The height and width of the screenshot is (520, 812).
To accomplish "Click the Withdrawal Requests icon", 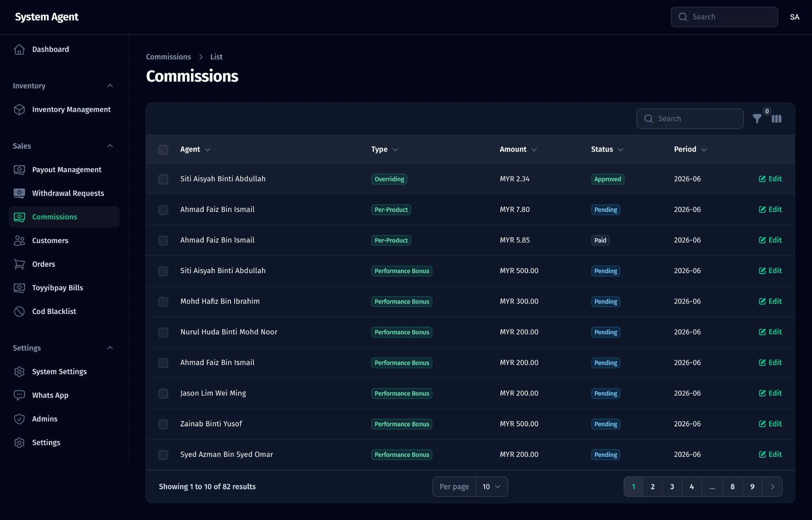I will tap(19, 193).
